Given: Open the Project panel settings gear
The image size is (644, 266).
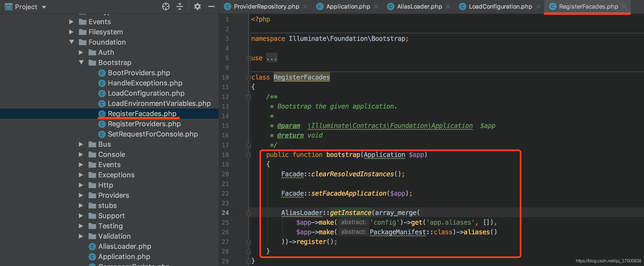Looking at the screenshot, I should tap(197, 6).
